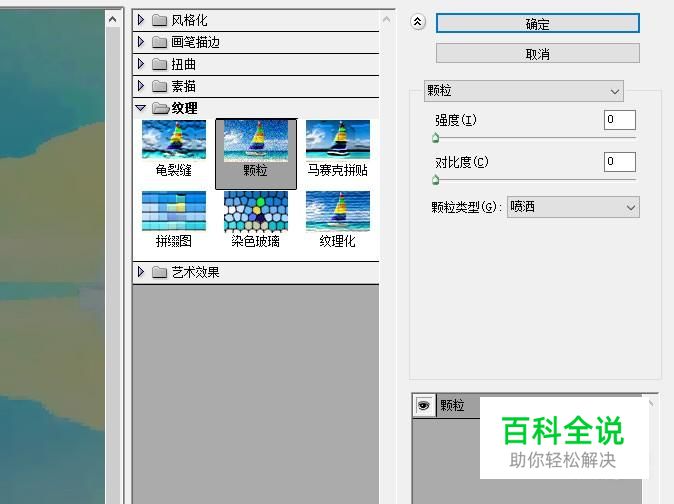Collapse the 纹理 filter folder

pos(141,108)
